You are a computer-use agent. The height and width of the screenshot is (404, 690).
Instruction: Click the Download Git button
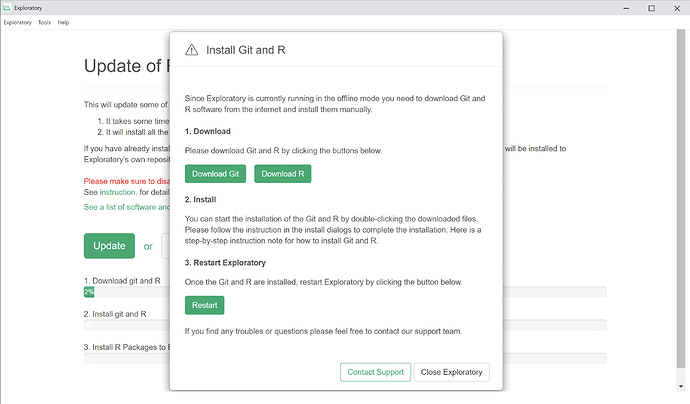(x=215, y=174)
